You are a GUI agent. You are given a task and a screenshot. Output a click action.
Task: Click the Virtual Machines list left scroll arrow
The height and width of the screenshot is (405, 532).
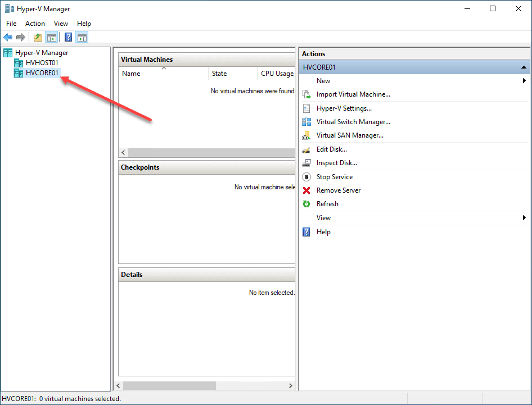tap(124, 153)
